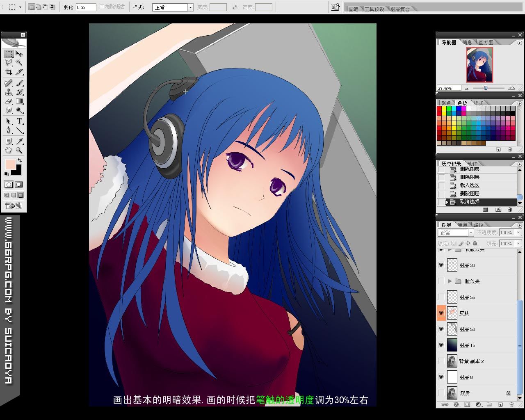Open the Navigator panel options menu

tap(520, 43)
